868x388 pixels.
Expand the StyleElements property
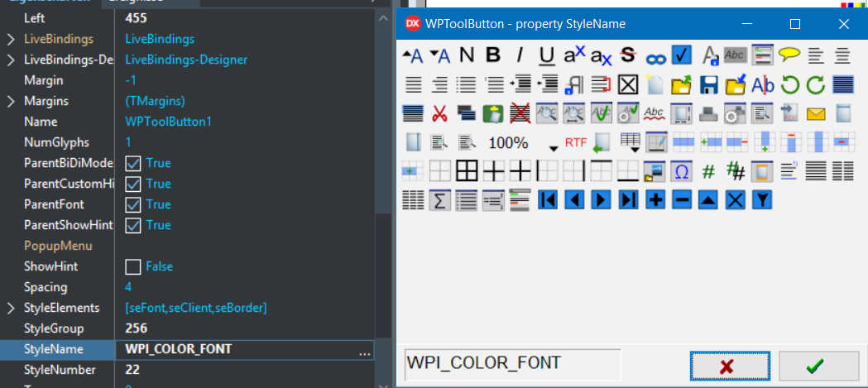11,308
